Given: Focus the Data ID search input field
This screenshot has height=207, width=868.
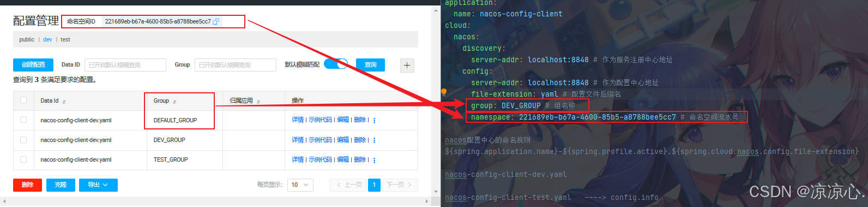Looking at the screenshot, I should [x=125, y=65].
